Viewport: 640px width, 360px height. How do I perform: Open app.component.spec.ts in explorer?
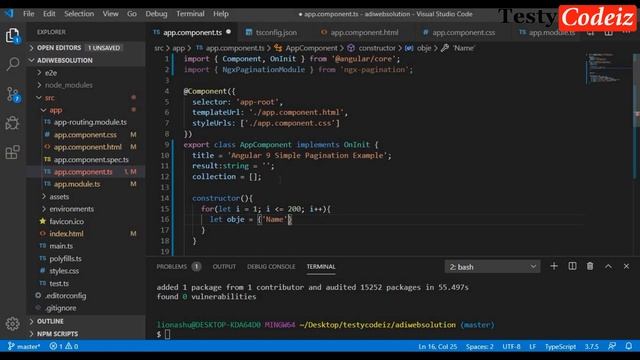(x=91, y=159)
